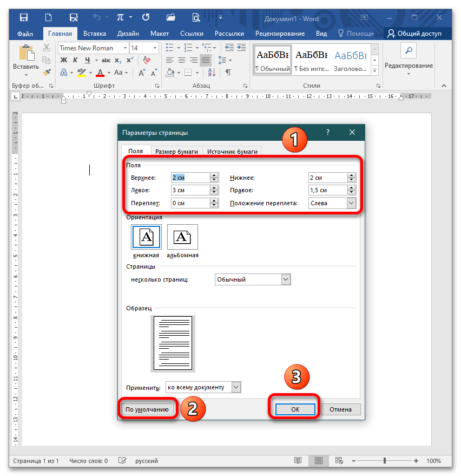Click the Multilevel list icon
Image resolution: width=461 pixels, height=476 pixels.
(x=207, y=48)
